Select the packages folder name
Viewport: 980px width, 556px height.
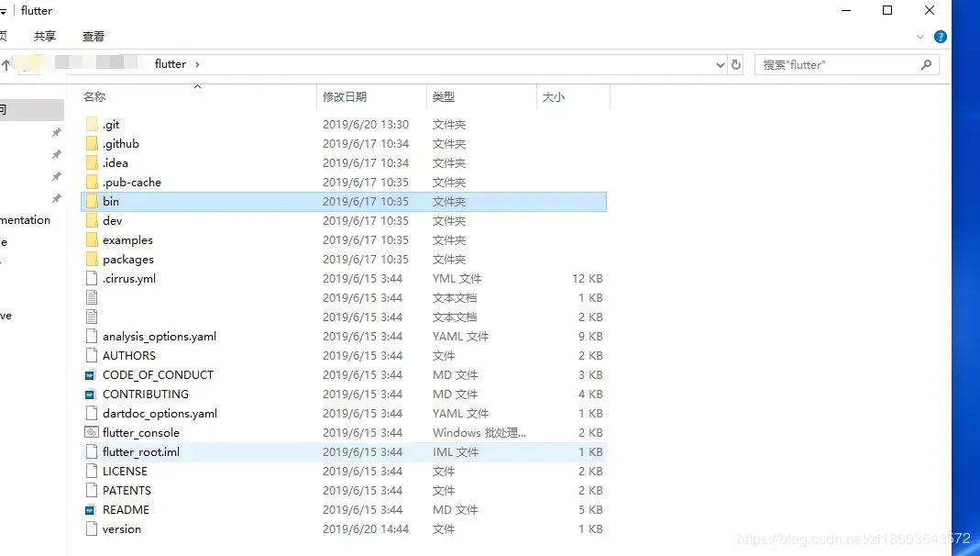pyautogui.click(x=128, y=260)
